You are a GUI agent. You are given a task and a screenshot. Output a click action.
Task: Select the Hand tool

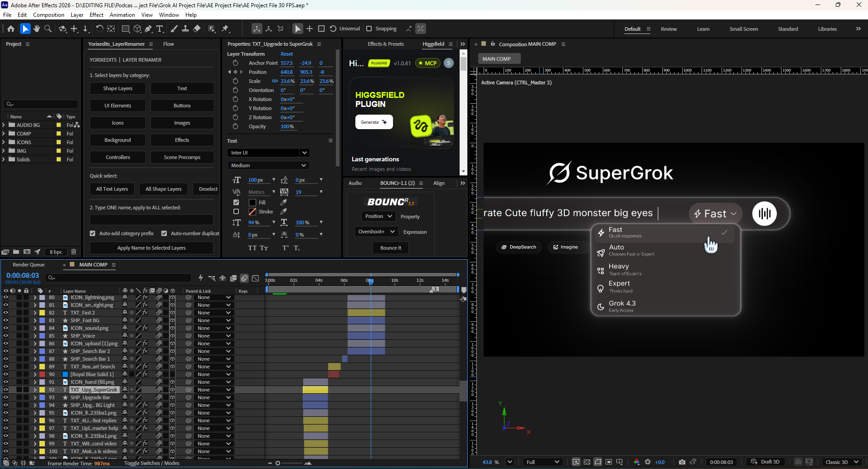[x=37, y=29]
